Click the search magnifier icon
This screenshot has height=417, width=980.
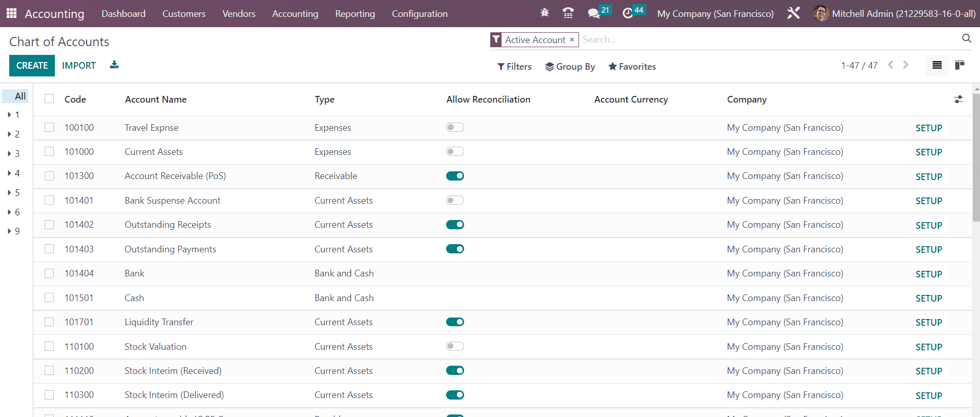(x=967, y=38)
